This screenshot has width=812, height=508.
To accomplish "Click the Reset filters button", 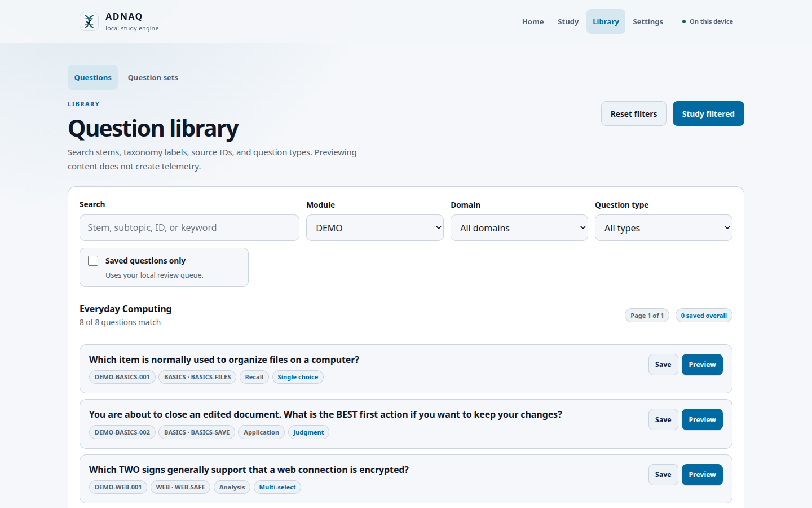I will click(634, 113).
